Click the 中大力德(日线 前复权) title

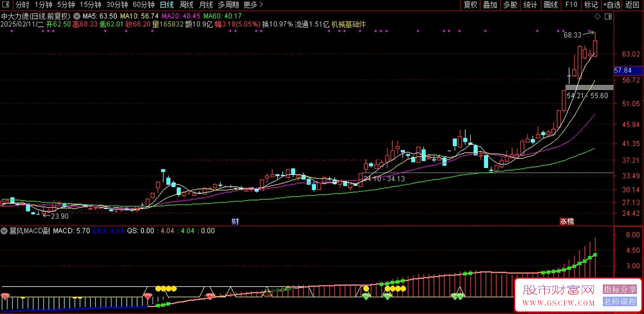tap(36, 17)
